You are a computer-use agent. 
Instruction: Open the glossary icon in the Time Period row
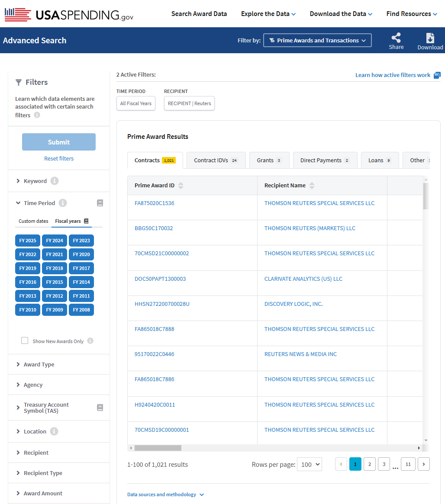[x=100, y=203]
